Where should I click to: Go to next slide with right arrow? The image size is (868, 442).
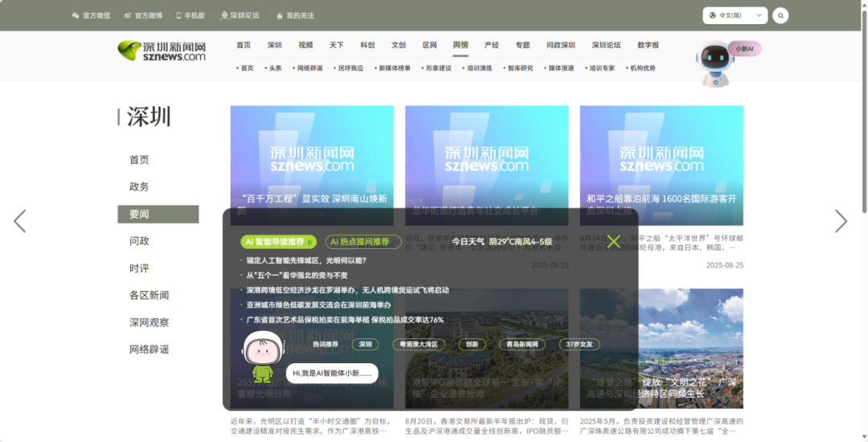(x=841, y=221)
